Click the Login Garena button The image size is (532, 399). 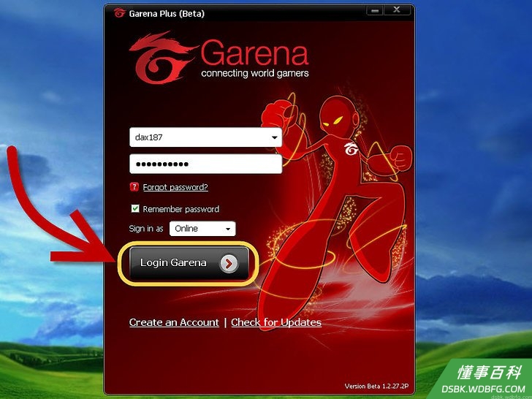pos(189,263)
